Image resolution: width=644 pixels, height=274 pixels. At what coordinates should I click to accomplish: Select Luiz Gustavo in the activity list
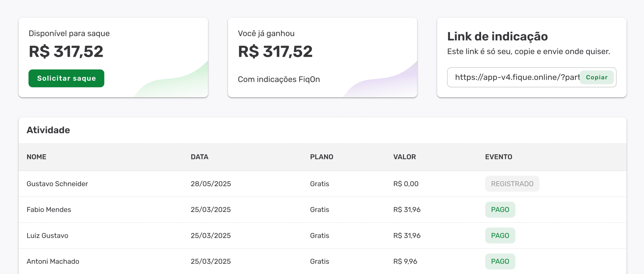tap(47, 236)
